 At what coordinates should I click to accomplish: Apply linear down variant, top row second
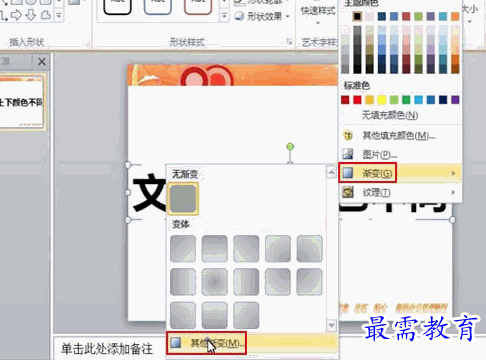215,249
